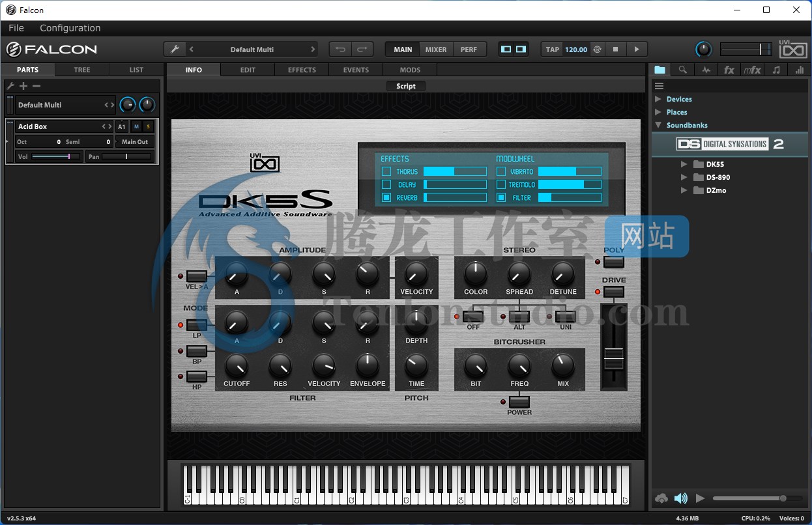The width and height of the screenshot is (812, 525).
Task: Click the parts list wrench icon
Action: click(10, 86)
